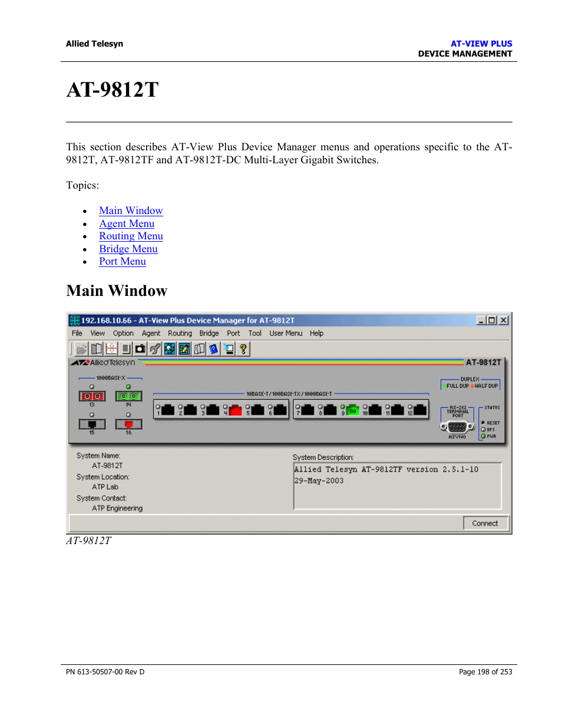Maximize the device manager window
The height and width of the screenshot is (728, 562).
[x=492, y=320]
